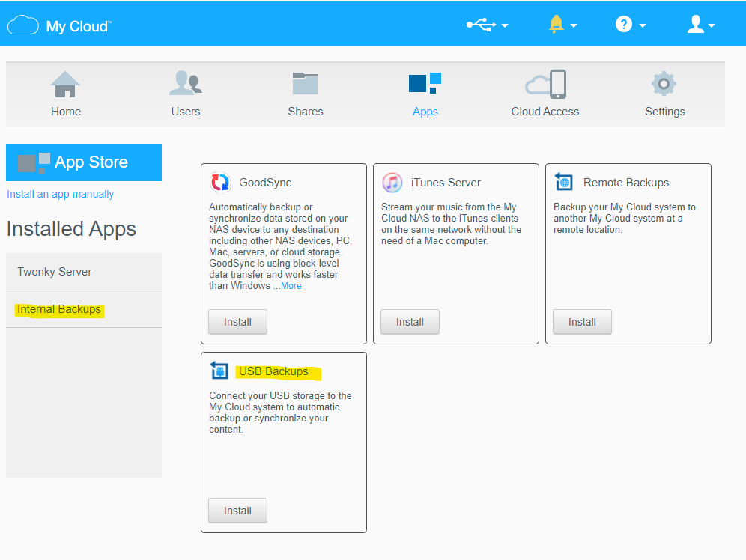Click the iTunes Server app title

pos(446,183)
